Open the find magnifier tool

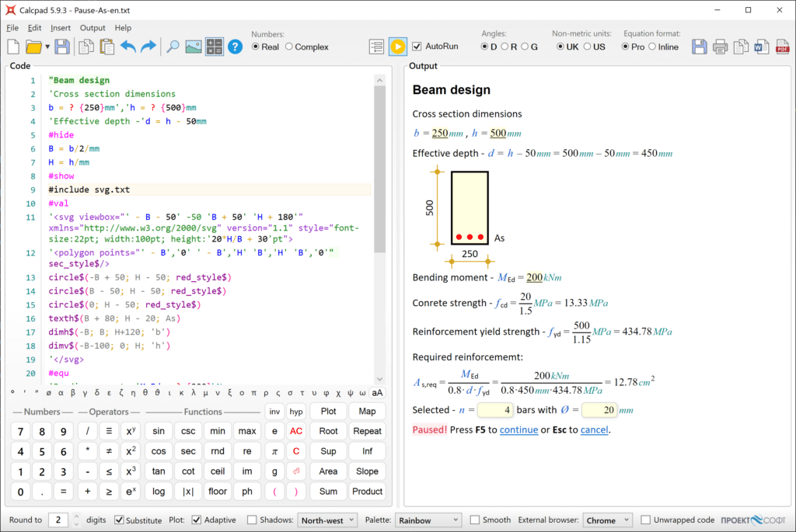pyautogui.click(x=173, y=47)
